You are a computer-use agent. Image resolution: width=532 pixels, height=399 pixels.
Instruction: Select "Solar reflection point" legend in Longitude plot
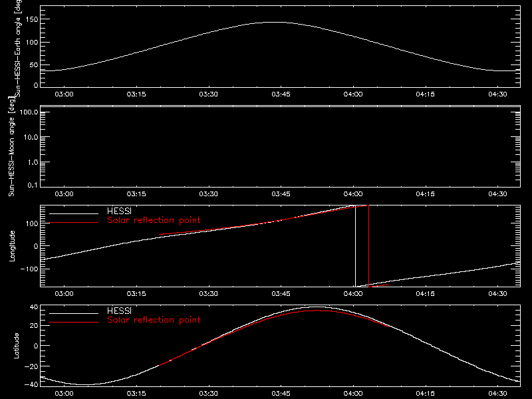pos(154,220)
